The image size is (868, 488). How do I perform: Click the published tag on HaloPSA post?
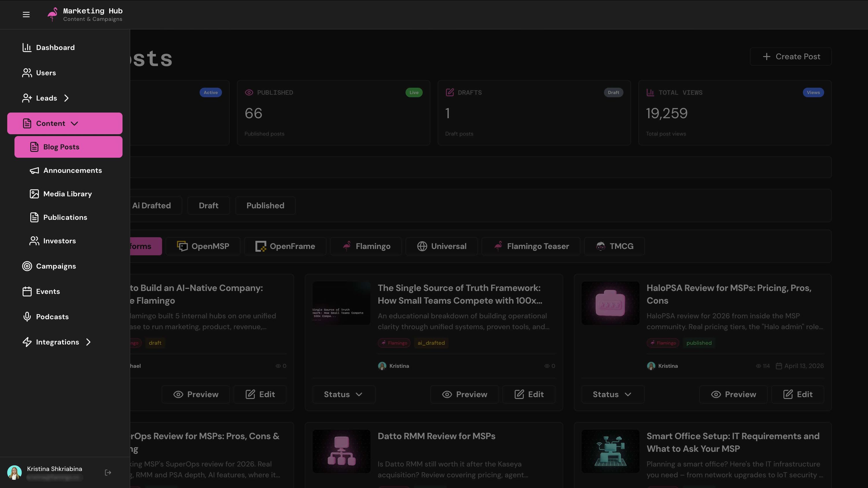[699, 343]
